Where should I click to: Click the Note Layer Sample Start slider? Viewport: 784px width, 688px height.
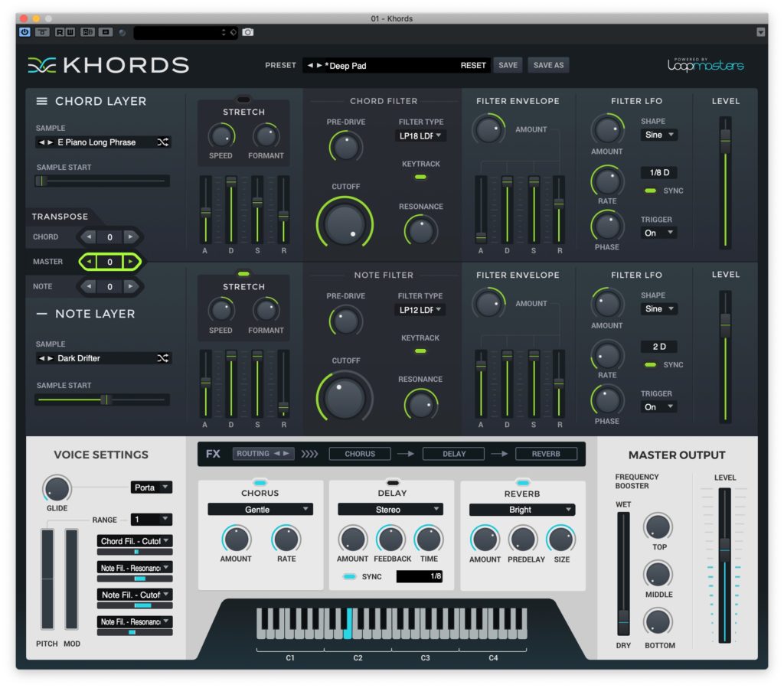[x=102, y=399]
